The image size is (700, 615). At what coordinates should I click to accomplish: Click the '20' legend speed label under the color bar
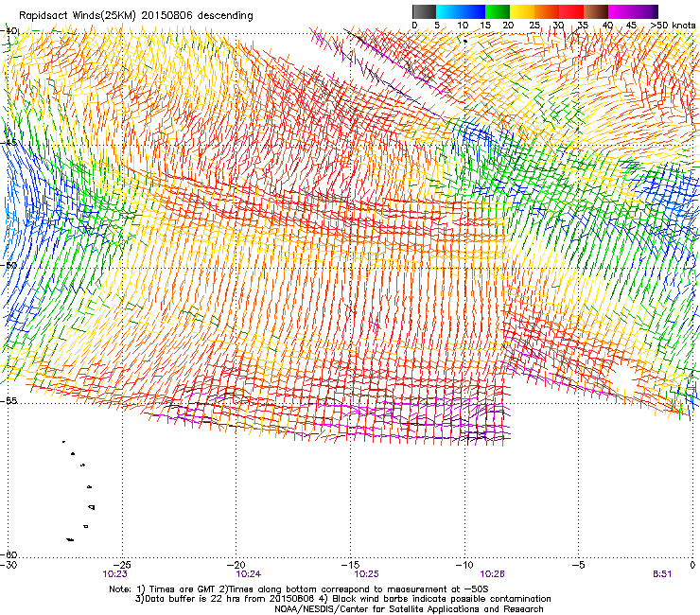click(x=508, y=26)
